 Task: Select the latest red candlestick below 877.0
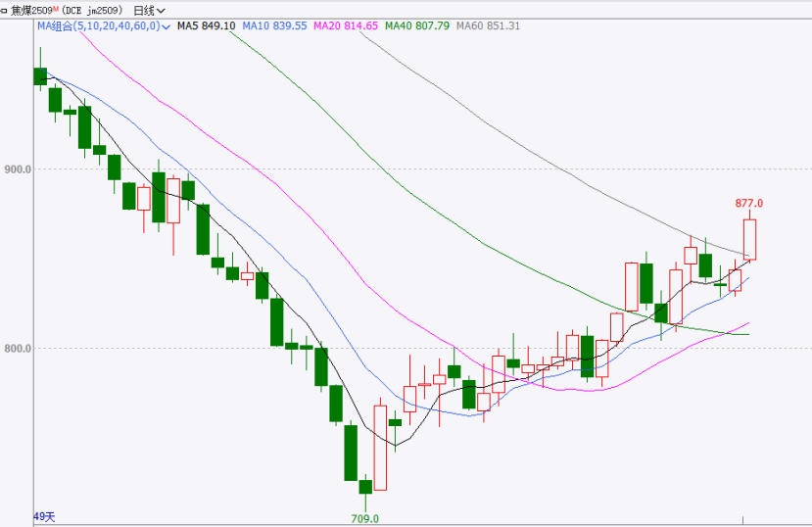749,239
